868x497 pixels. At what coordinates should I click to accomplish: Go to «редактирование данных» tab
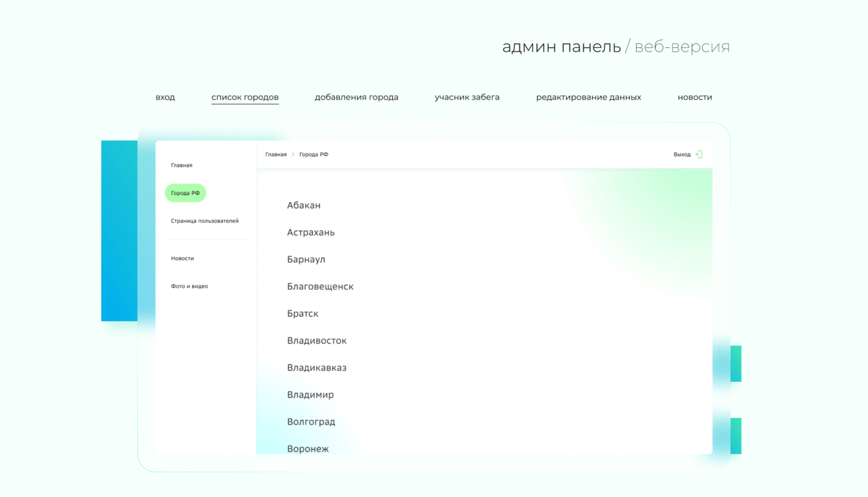coord(589,97)
